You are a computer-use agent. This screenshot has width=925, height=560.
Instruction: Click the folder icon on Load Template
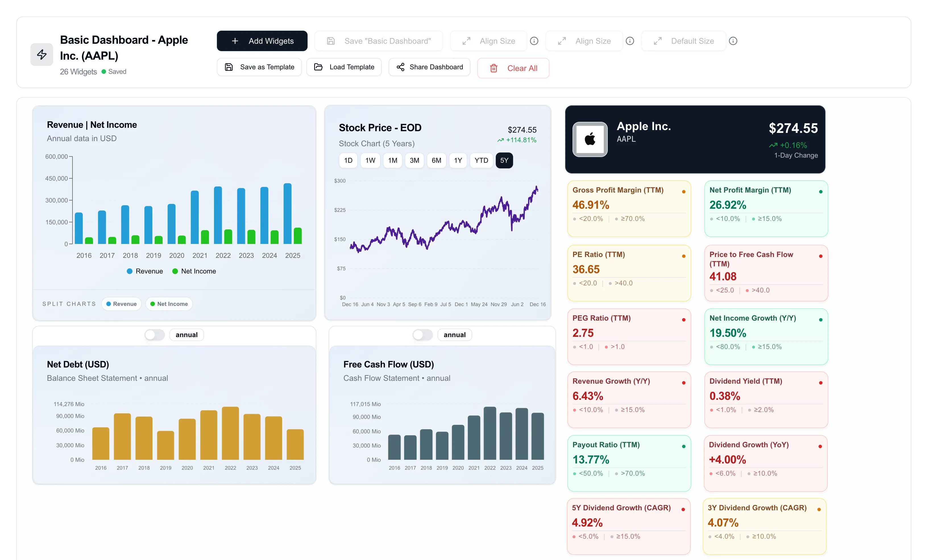[x=318, y=67]
